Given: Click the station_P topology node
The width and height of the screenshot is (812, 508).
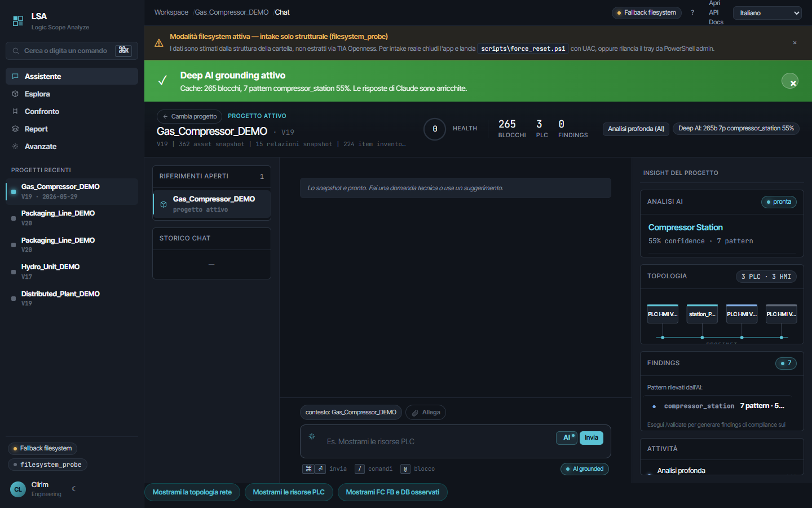Looking at the screenshot, I should (702, 313).
